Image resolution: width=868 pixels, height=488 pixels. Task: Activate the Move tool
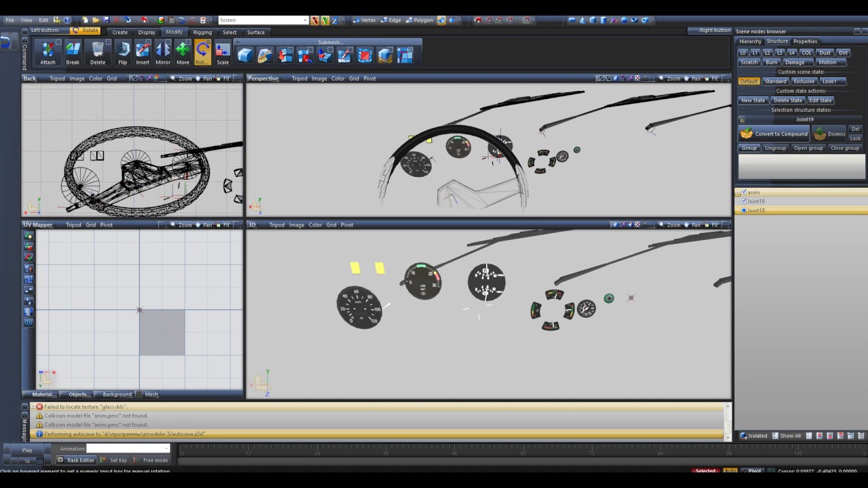pos(182,53)
